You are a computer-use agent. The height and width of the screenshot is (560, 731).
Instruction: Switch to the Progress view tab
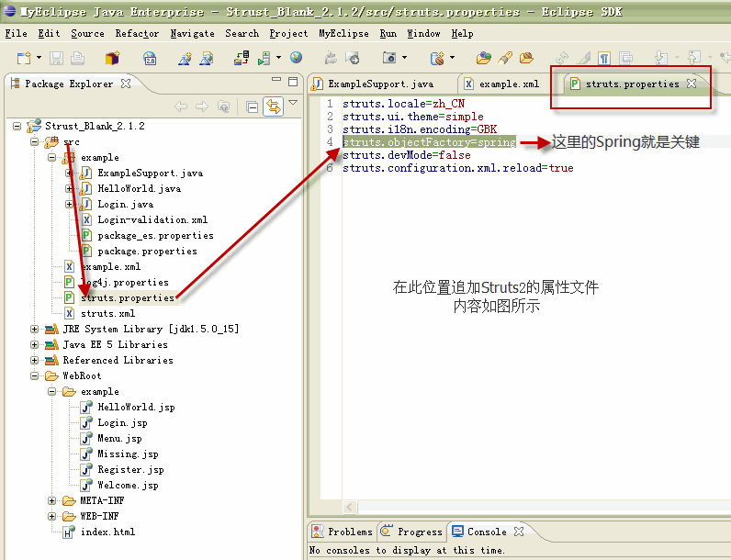coord(412,532)
